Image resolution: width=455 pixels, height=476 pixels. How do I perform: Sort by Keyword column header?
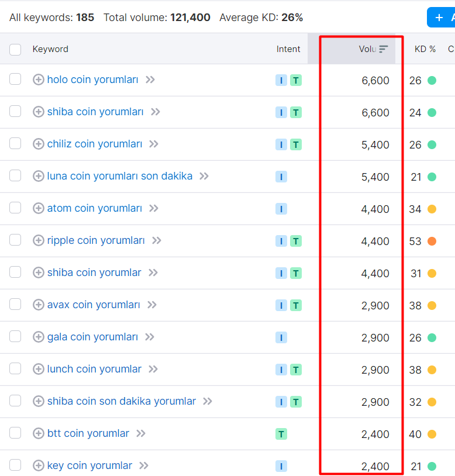click(50, 49)
